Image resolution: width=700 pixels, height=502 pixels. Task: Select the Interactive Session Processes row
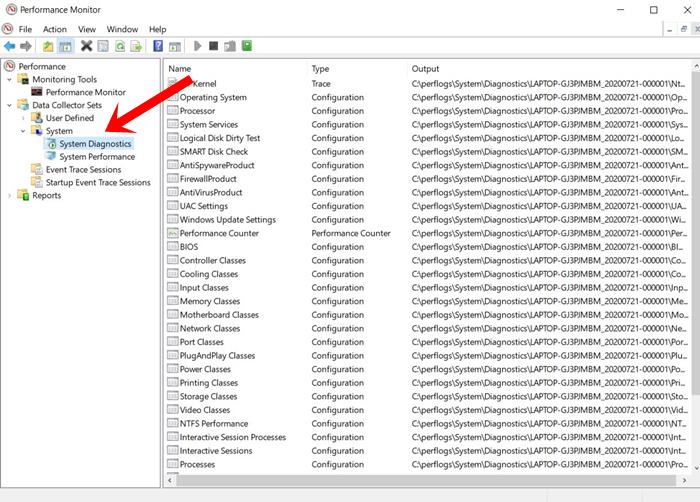[427, 437]
